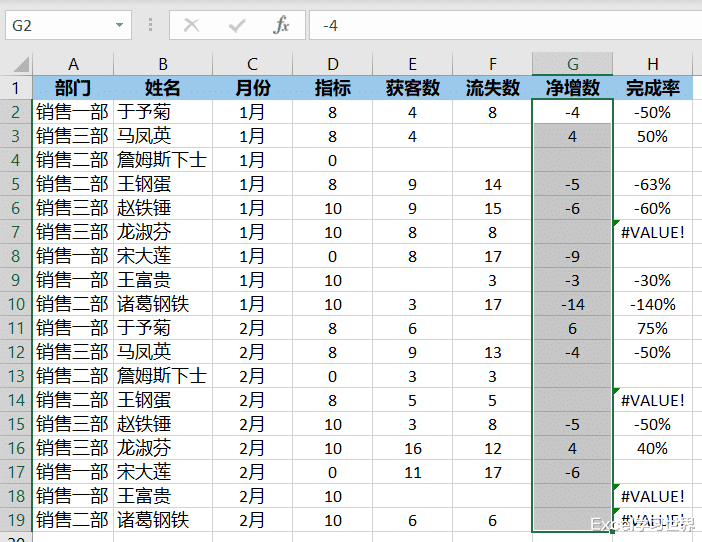Click the Select All corner triangle
Screen dimensions: 702x542
click(21, 64)
